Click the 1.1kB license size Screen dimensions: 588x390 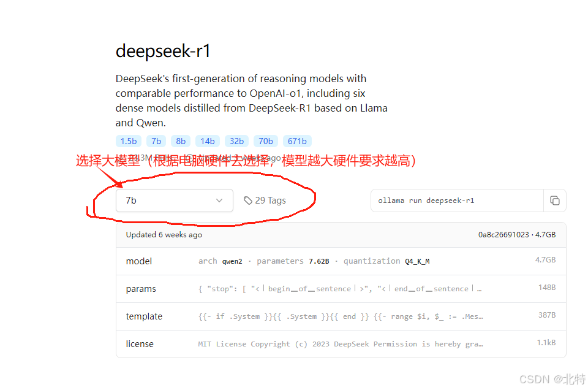click(x=546, y=343)
